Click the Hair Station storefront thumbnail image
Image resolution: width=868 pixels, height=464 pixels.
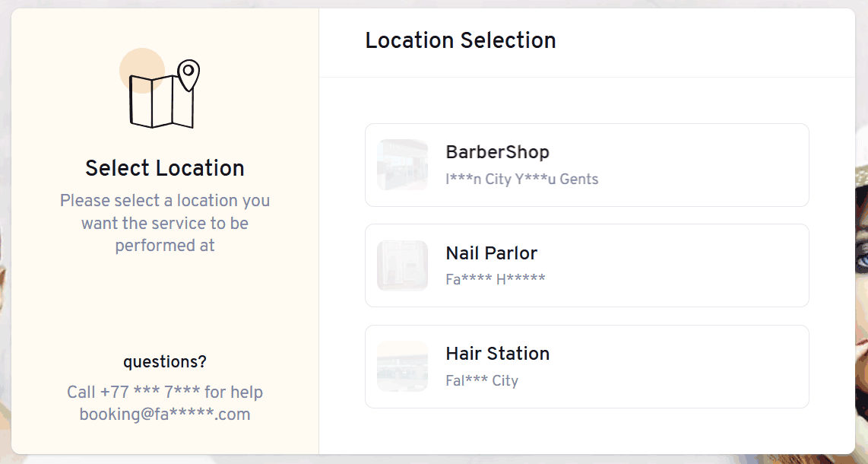point(402,366)
